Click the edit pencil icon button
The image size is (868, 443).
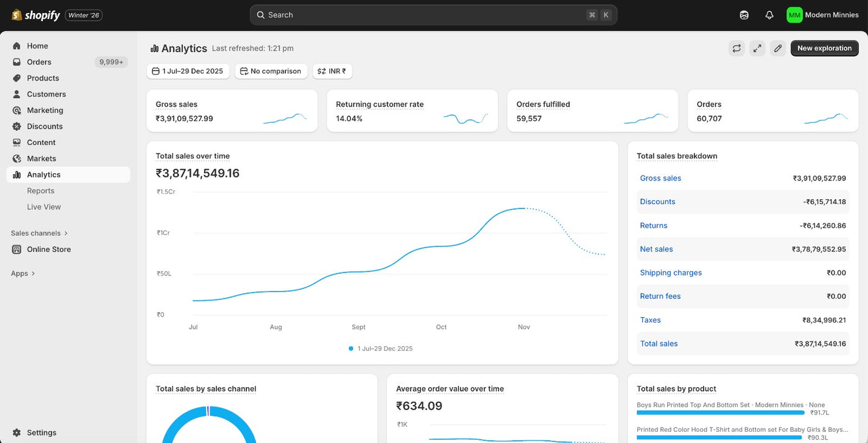point(778,48)
